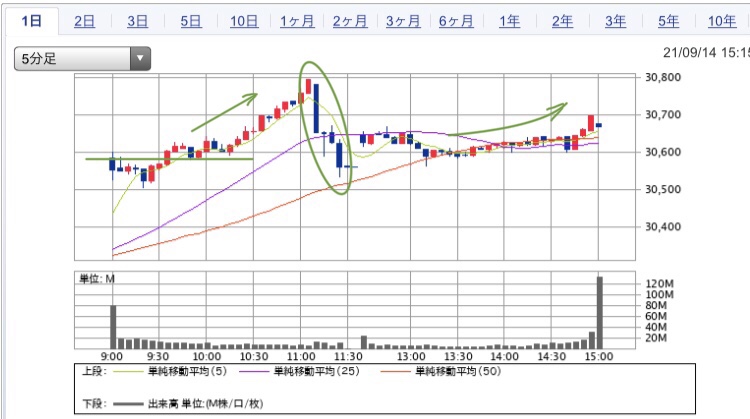This screenshot has width=750, height=419.
Task: Switch to the 2日 period tab
Action: click(84, 21)
